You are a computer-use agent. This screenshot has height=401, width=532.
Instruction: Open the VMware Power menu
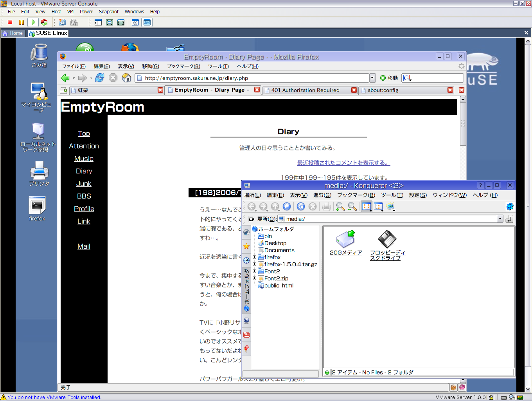(x=86, y=12)
